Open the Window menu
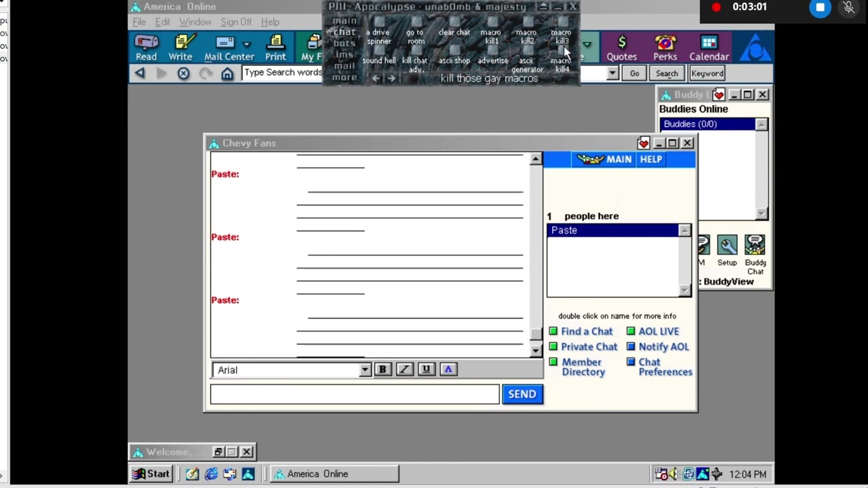 point(195,22)
